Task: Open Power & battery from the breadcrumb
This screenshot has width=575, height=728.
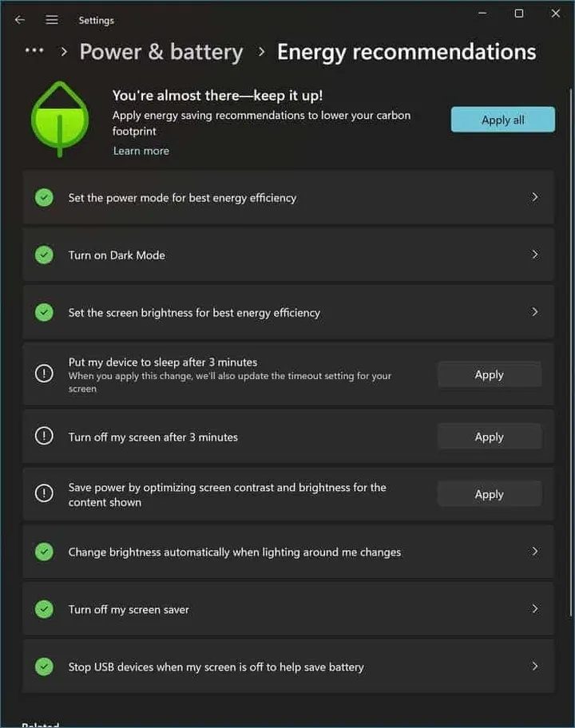Action: pyautogui.click(x=161, y=51)
